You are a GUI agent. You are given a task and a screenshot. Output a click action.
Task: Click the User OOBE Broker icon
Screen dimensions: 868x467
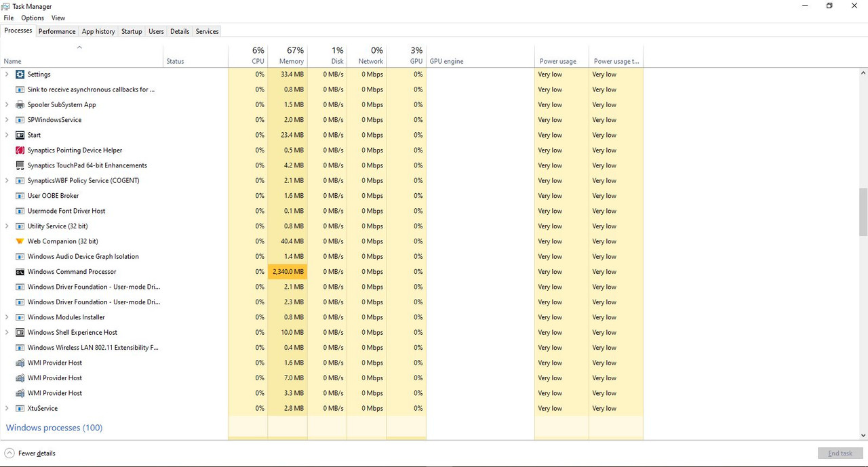coord(20,196)
